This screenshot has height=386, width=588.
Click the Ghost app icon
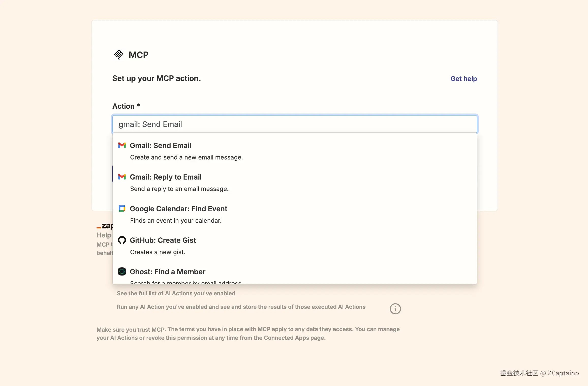coord(122,271)
